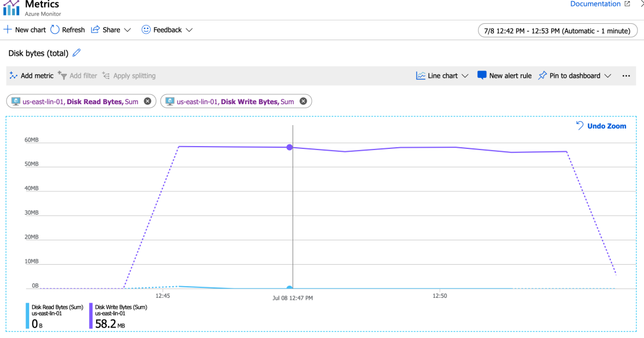Click the Undo Zoom button
This screenshot has width=644, height=338.
coord(601,126)
